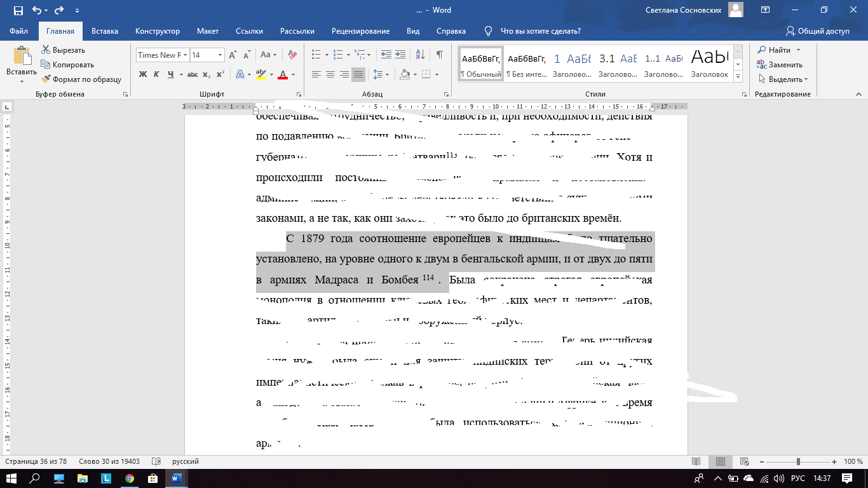Open the borders dropdown arrow
The width and height of the screenshot is (868, 488).
(436, 74)
